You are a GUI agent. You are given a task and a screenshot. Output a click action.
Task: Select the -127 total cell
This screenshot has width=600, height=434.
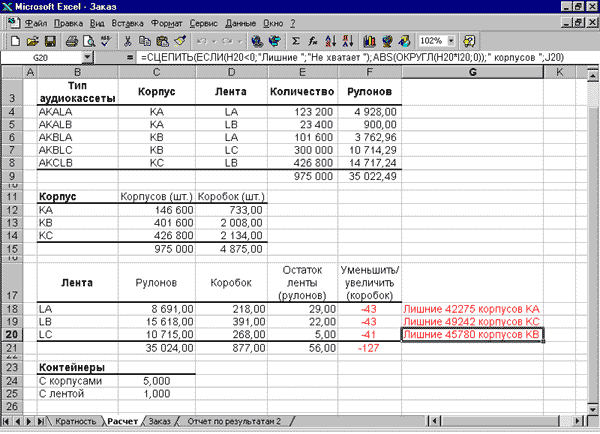tap(370, 348)
